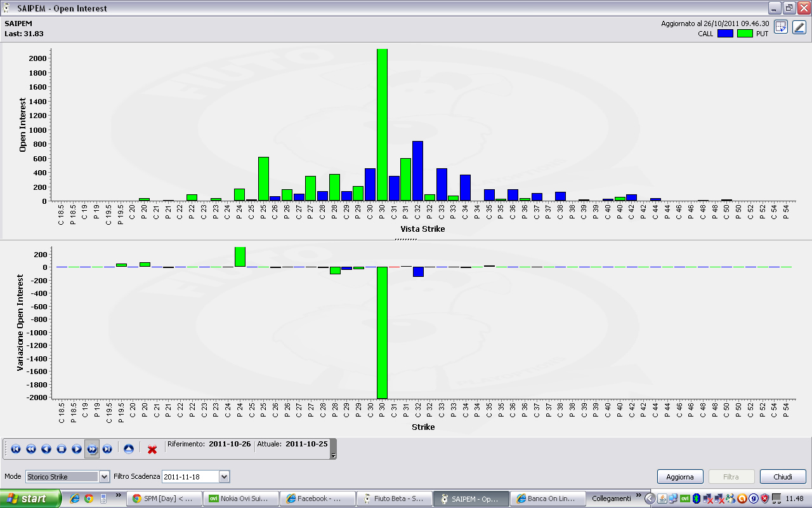Click the Aggiorna button

pyautogui.click(x=680, y=477)
